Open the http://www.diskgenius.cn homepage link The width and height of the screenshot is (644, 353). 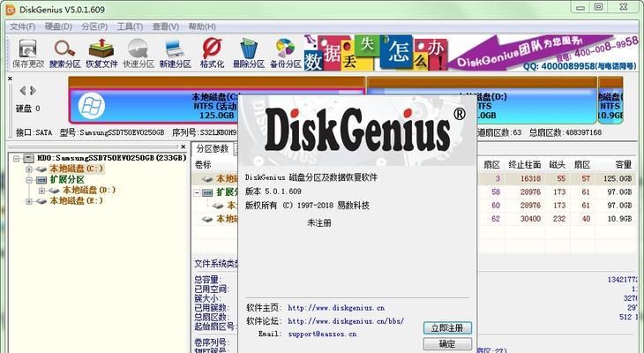click(x=336, y=308)
